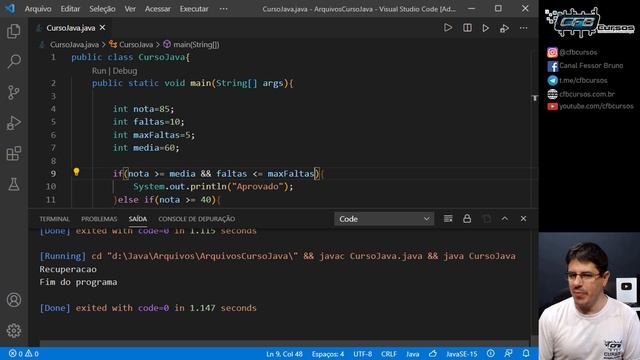Open the Search view in activity bar

coord(14,62)
